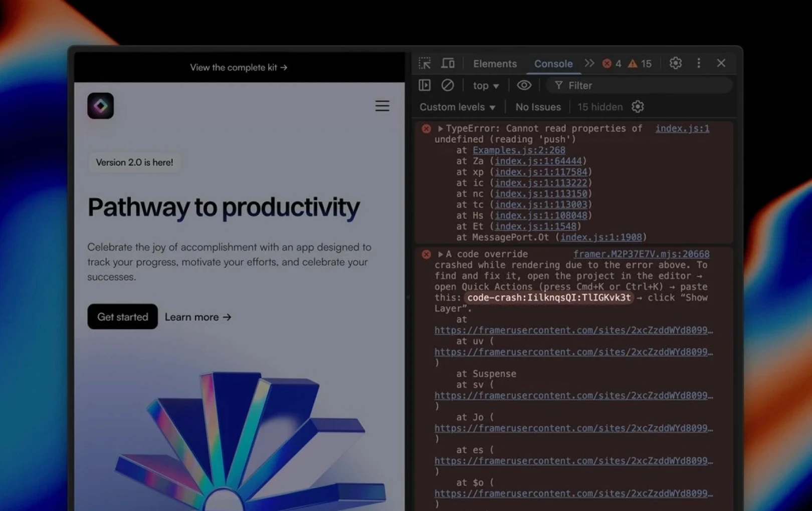
Task: Focus the console Filter field
Action: click(x=640, y=86)
